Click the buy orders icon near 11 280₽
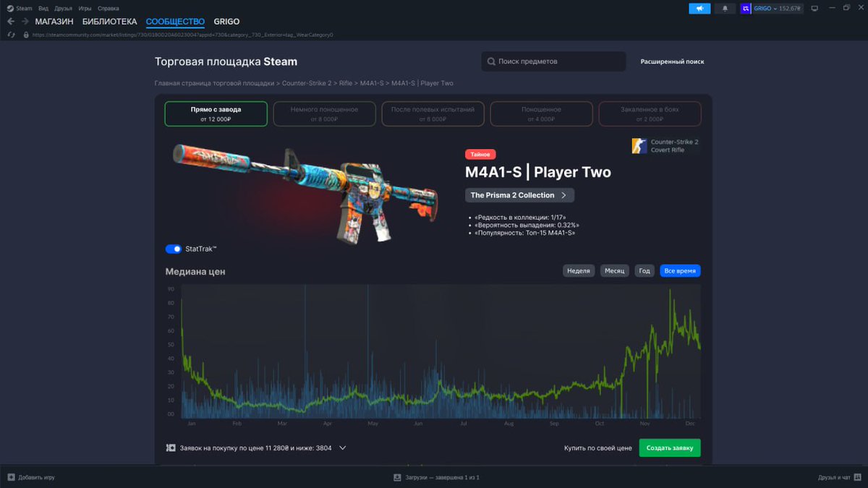 click(x=171, y=448)
